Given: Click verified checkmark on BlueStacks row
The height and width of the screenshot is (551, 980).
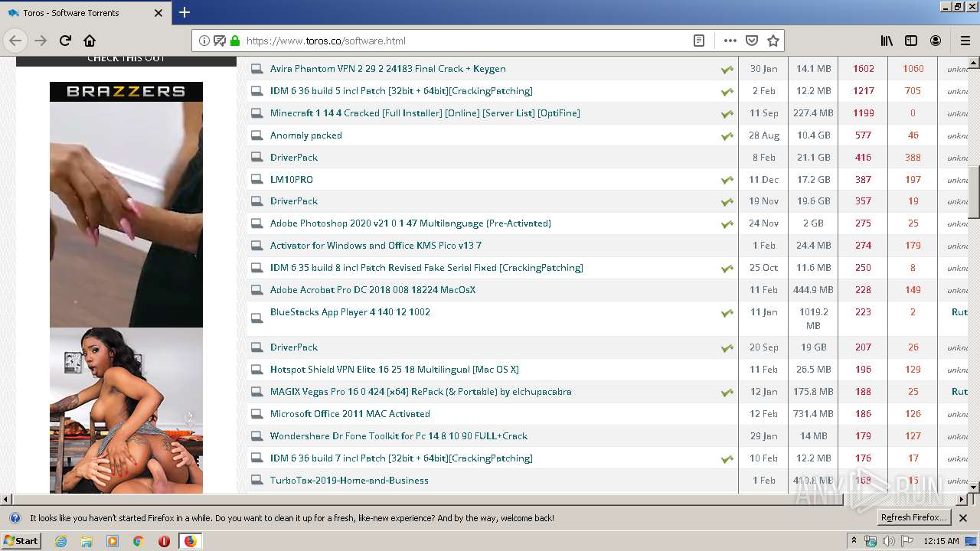Looking at the screenshot, I should 727,313.
